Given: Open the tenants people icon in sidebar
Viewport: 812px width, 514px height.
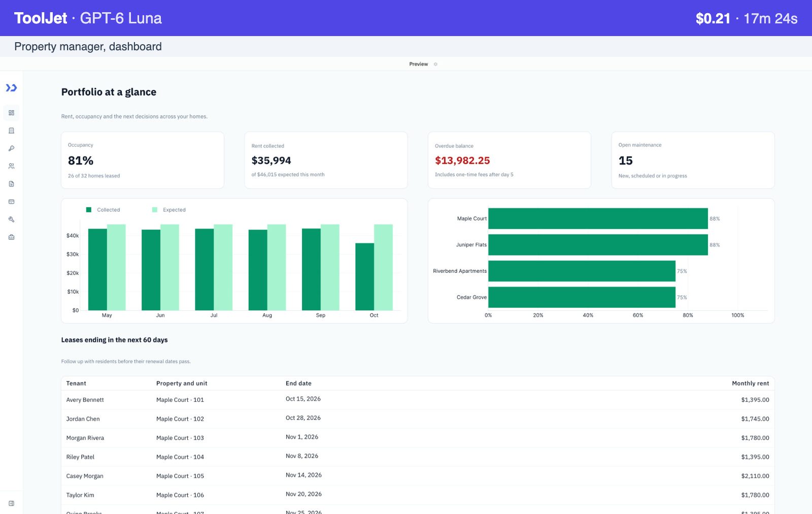Looking at the screenshot, I should pyautogui.click(x=11, y=166).
